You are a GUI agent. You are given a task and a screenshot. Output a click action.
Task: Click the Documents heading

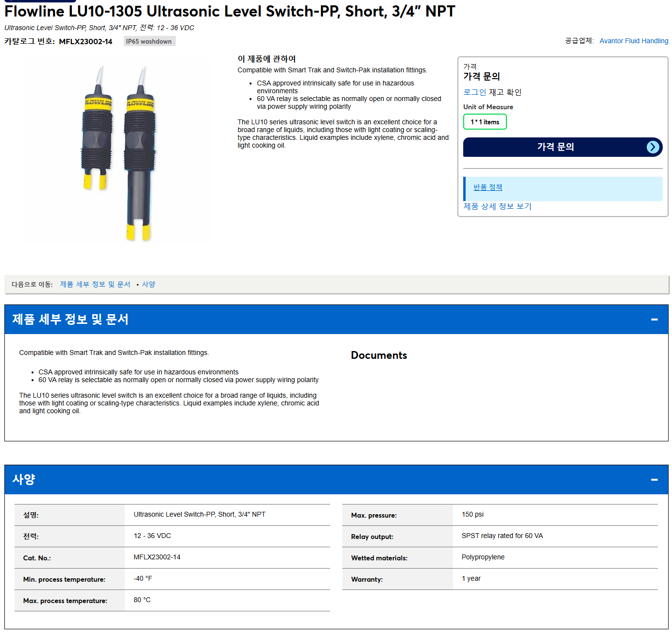(379, 355)
